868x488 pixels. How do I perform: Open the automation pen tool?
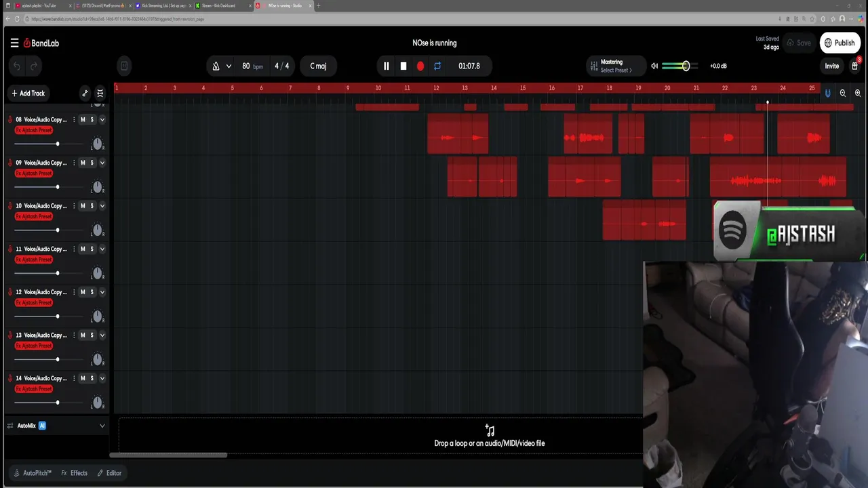[85, 93]
